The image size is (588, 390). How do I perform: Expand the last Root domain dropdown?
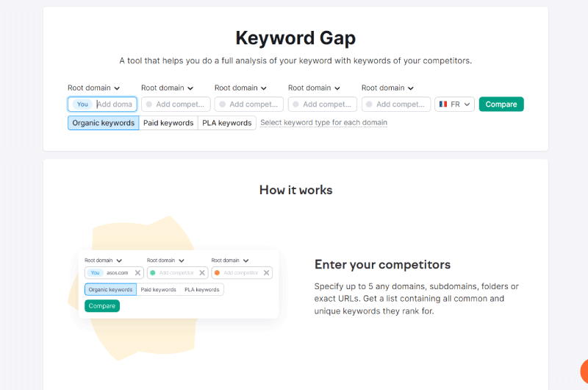click(387, 88)
